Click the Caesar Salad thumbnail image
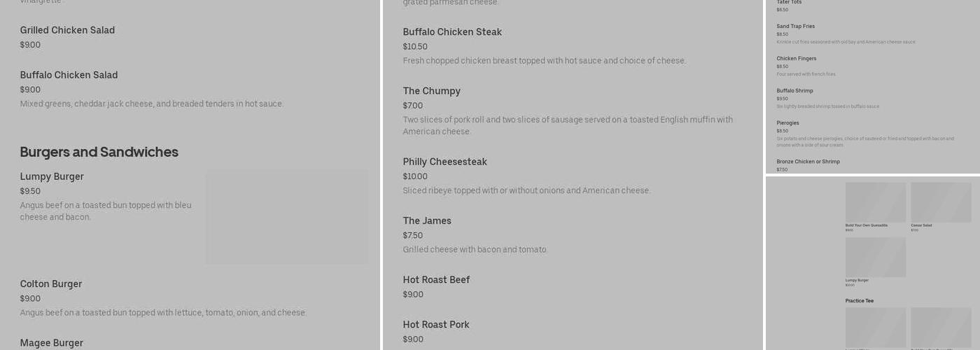The width and height of the screenshot is (980, 350). pyautogui.click(x=940, y=202)
